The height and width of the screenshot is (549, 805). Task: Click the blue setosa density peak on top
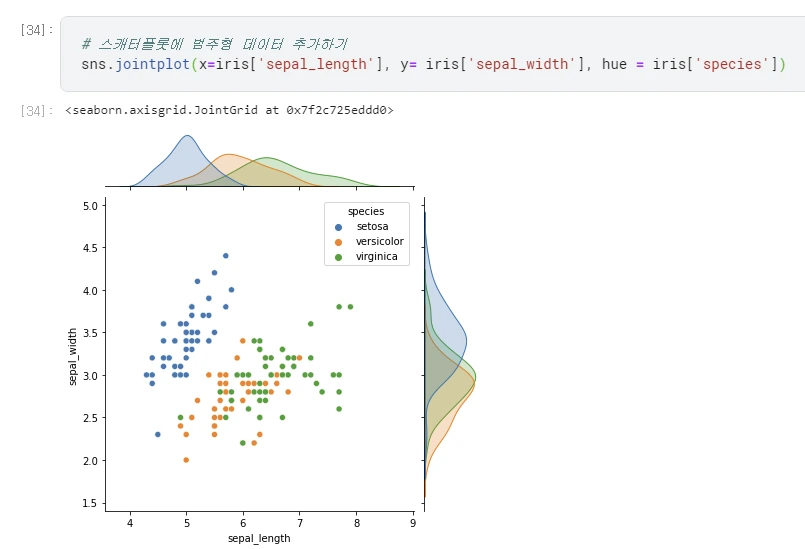(x=187, y=136)
